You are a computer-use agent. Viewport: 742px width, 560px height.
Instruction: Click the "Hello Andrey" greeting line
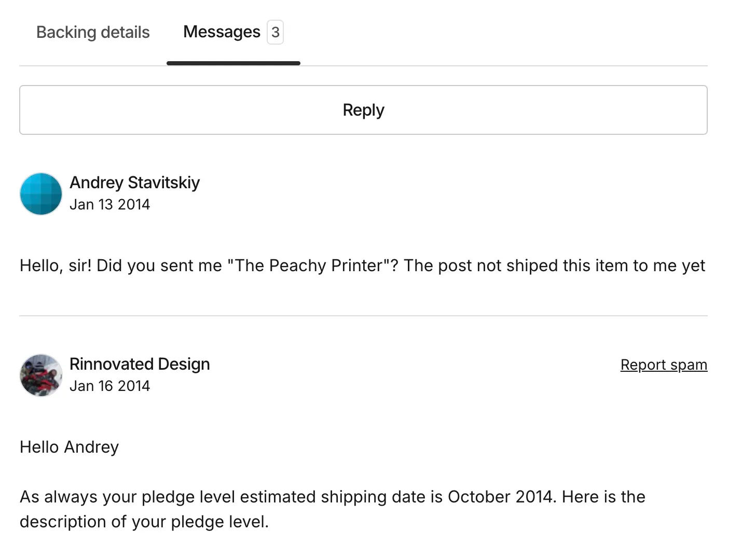click(x=69, y=447)
